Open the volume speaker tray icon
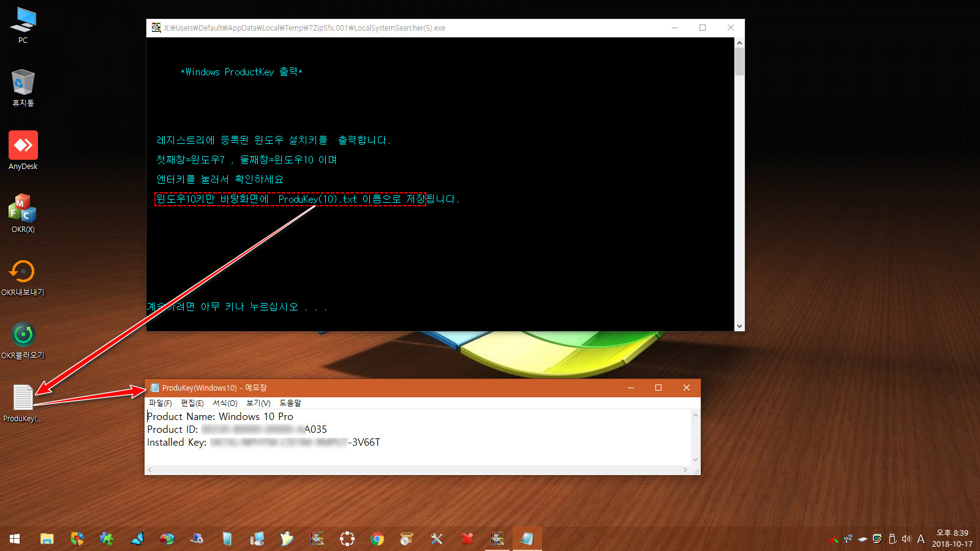This screenshot has height=551, width=980. 907,539
